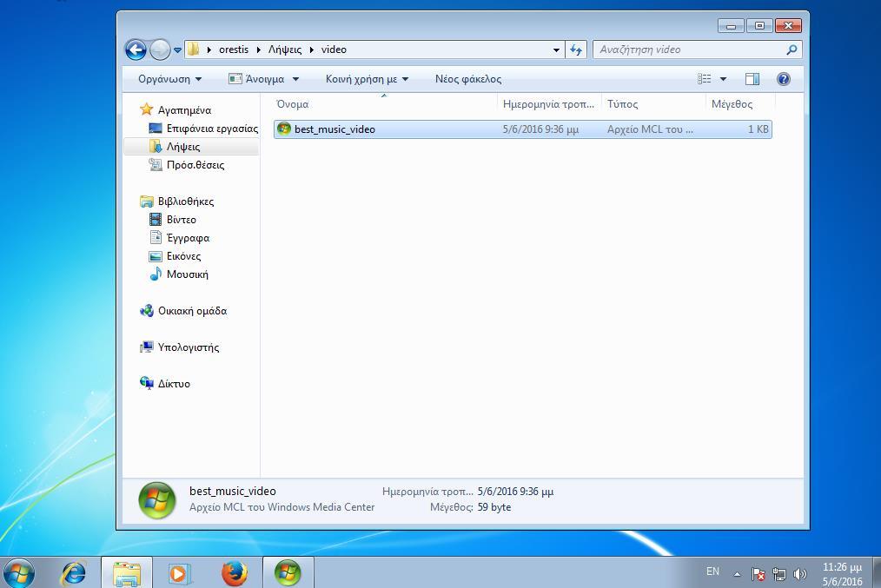
Task: Open the recent locations dropdown arrow
Action: (177, 50)
